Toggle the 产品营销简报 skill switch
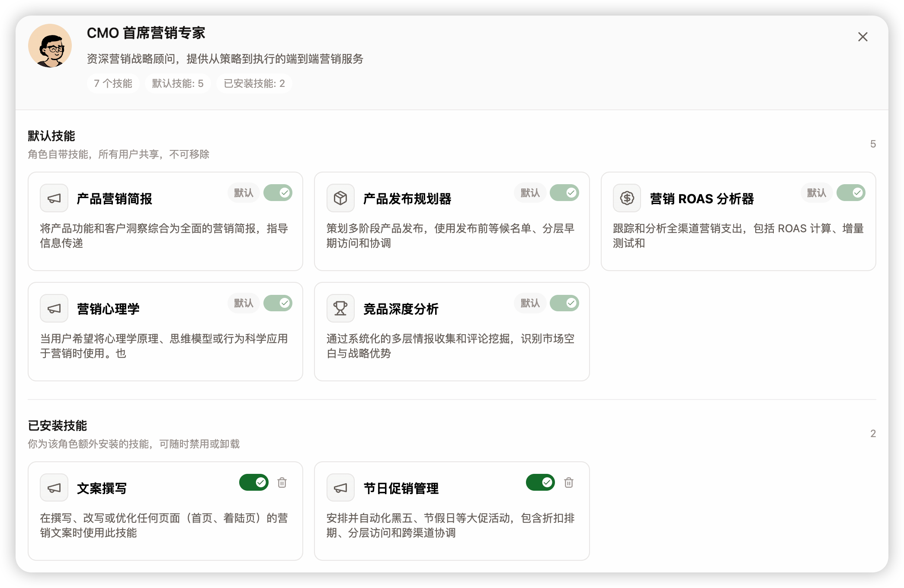 278,193
